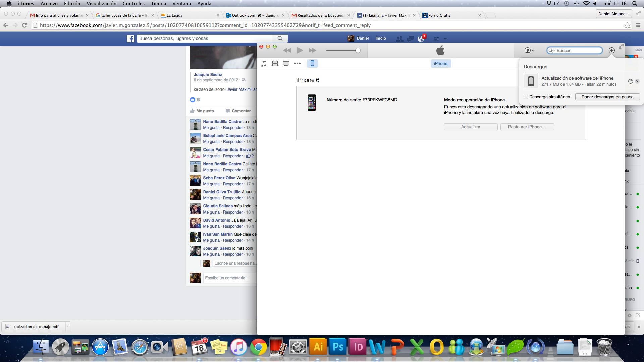This screenshot has width=644, height=362.
Task: Click Me gusta on the Facebook post
Action: [x=202, y=111]
